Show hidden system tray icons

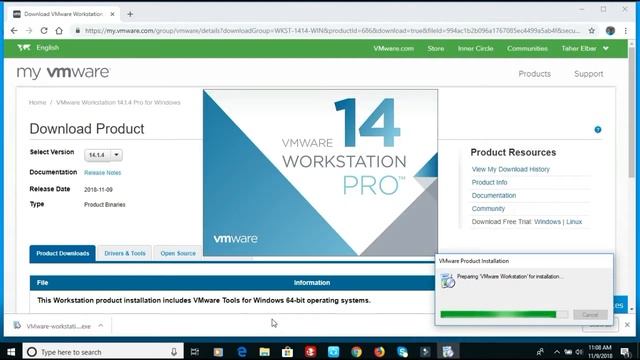557,352
